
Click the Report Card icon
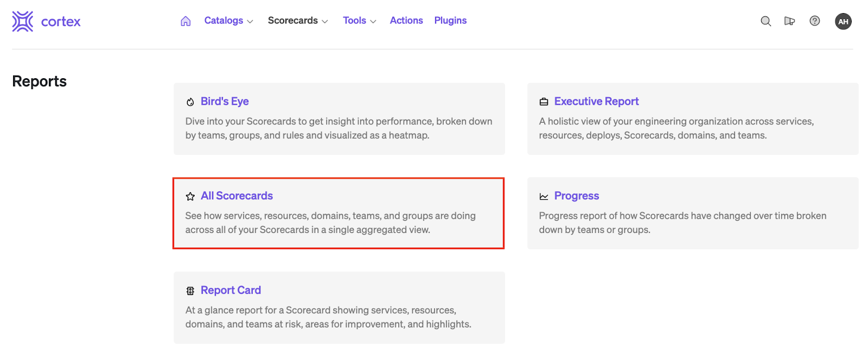click(190, 291)
